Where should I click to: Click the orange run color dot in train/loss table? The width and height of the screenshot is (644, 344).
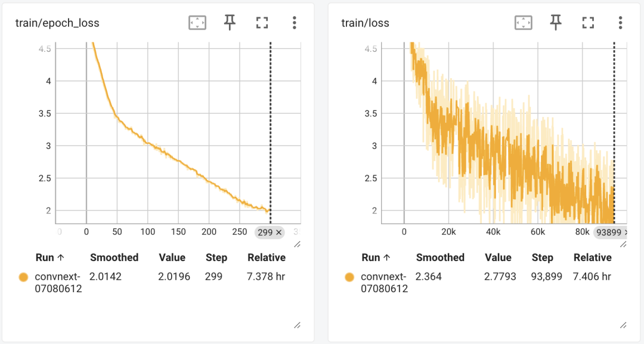[349, 277]
